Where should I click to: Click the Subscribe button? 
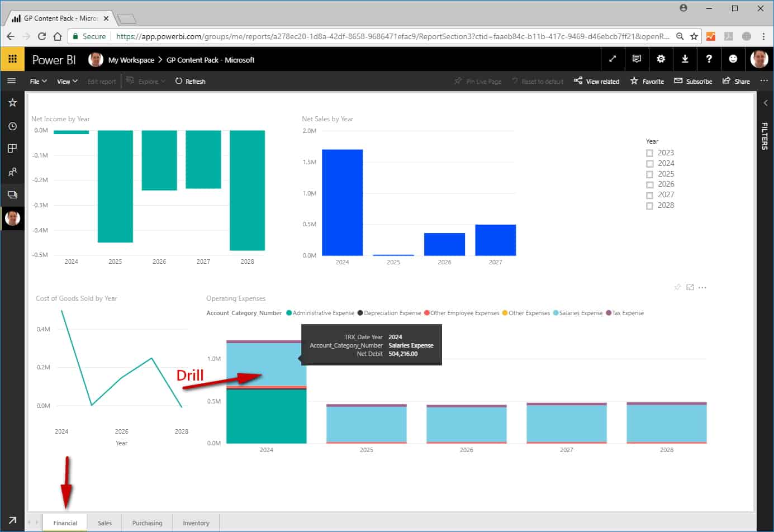click(x=693, y=82)
